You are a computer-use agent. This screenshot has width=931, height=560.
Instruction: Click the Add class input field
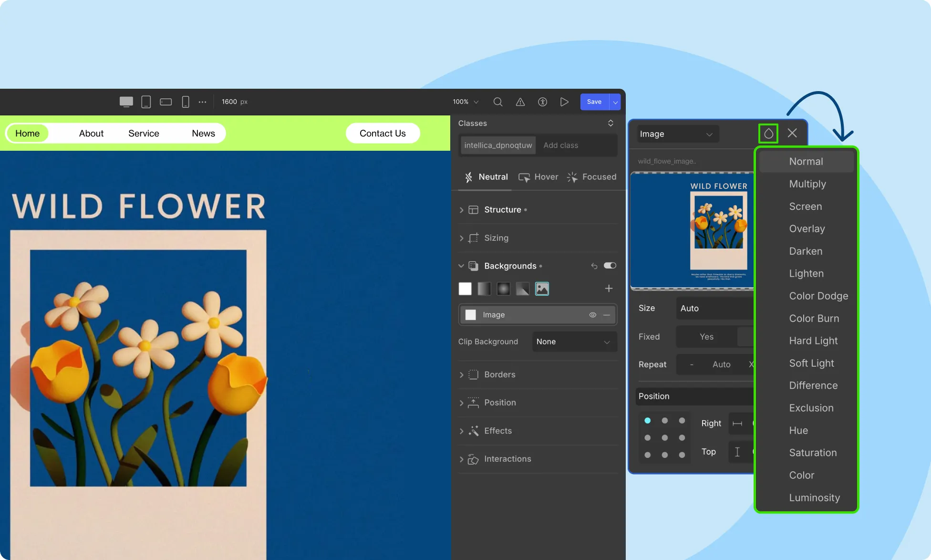tap(576, 145)
